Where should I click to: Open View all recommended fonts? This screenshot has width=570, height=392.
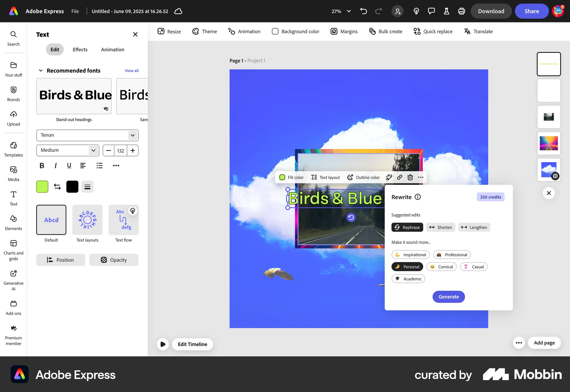tap(132, 70)
